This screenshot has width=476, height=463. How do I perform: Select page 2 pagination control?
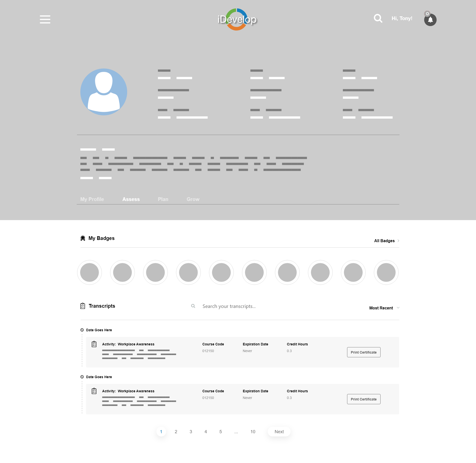point(176,431)
